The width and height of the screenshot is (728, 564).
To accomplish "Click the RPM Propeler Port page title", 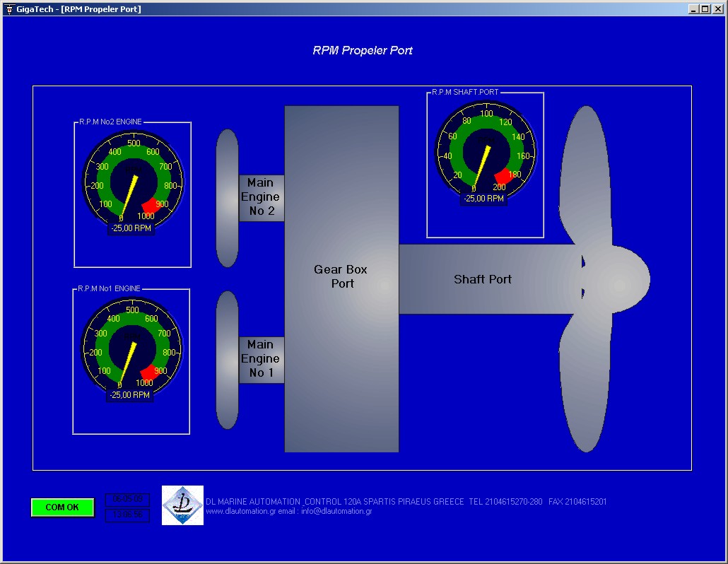I will tap(363, 51).
